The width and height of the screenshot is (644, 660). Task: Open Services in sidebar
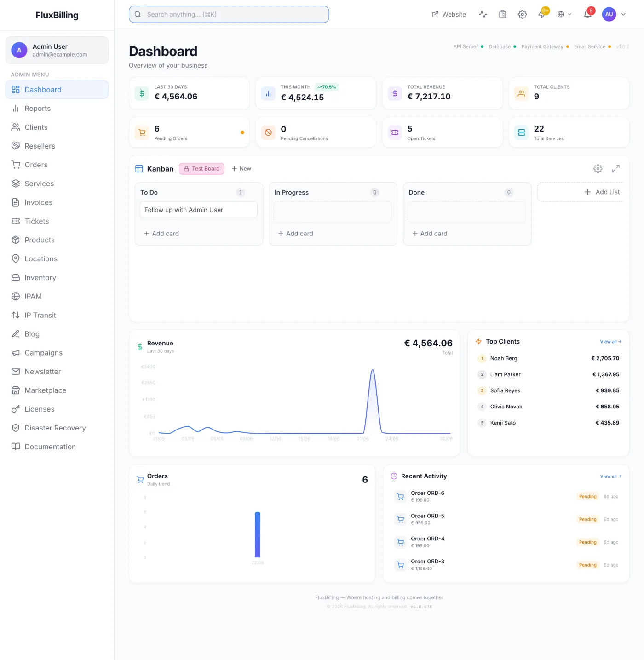coord(57,184)
